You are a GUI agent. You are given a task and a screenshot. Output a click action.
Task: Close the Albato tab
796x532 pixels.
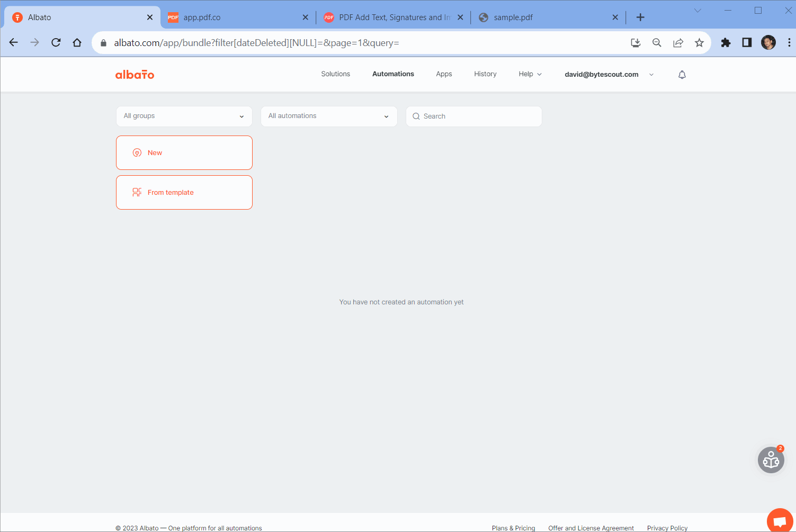click(x=150, y=17)
